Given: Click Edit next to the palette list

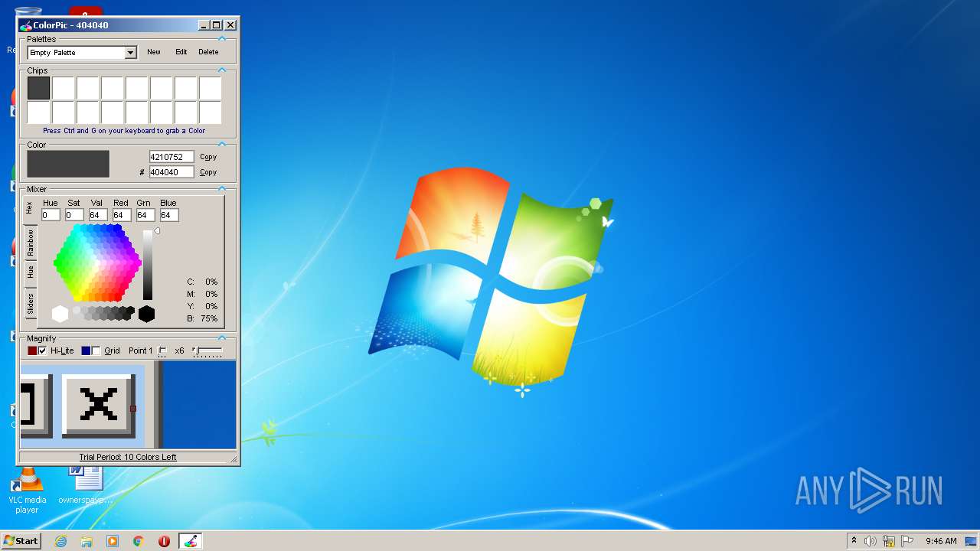Looking at the screenshot, I should [181, 52].
